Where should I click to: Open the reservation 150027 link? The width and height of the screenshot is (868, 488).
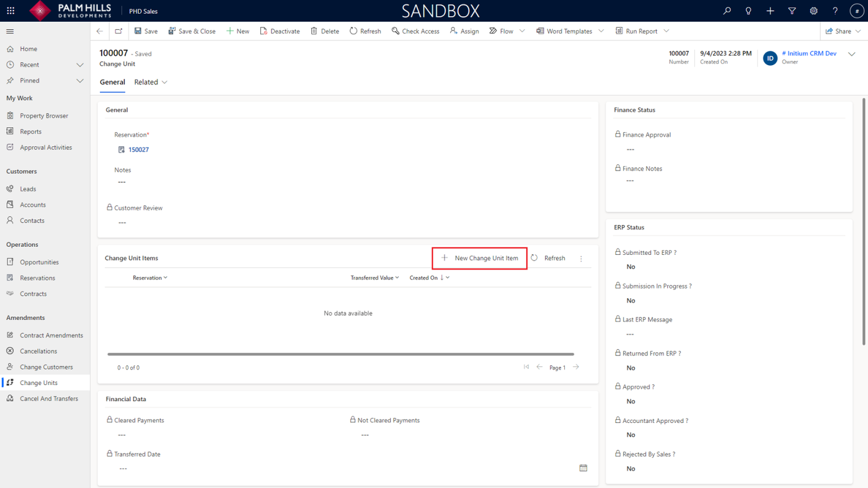pyautogui.click(x=139, y=149)
